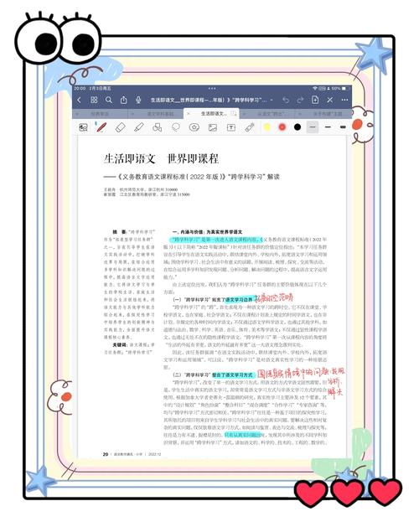Close the 生活即语文 tab with its X
This screenshot has height=532, width=419.
189,114
